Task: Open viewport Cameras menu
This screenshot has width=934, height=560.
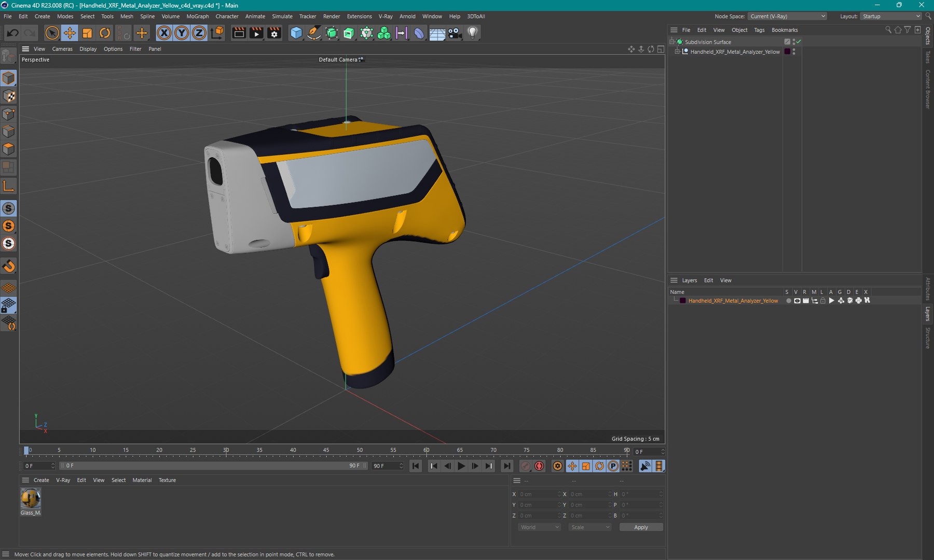Action: [62, 49]
